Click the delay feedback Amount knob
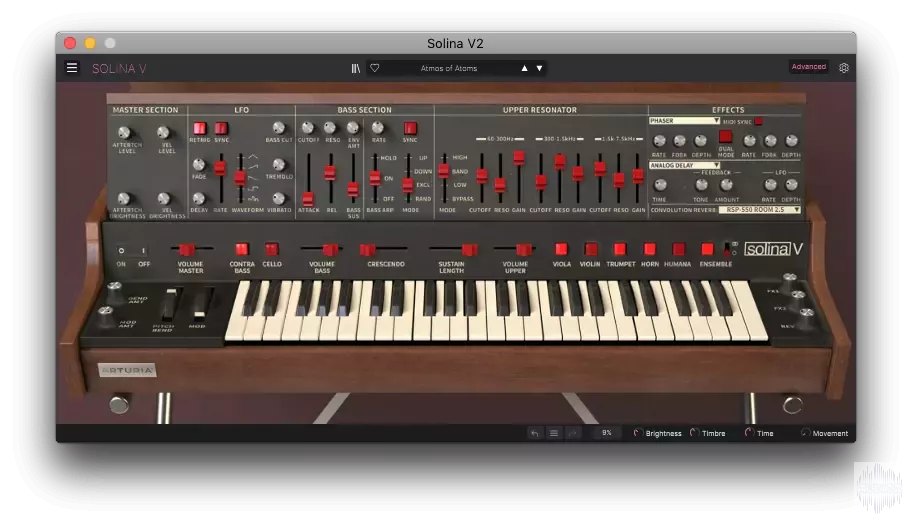The height and width of the screenshot is (523, 912). 726,185
